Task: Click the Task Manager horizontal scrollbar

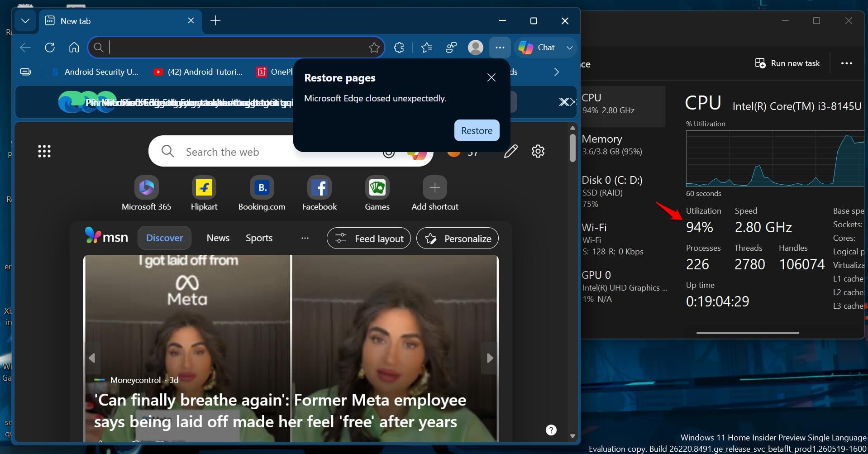Action: click(x=748, y=333)
